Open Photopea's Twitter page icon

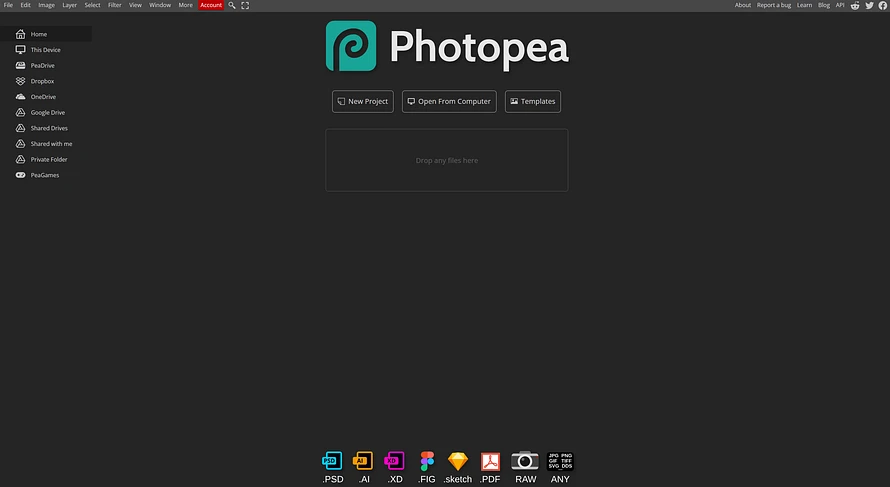pos(869,5)
